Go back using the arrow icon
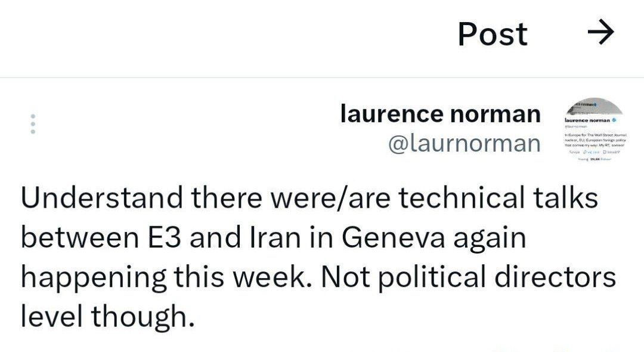This screenshot has width=644, height=352. [x=601, y=32]
